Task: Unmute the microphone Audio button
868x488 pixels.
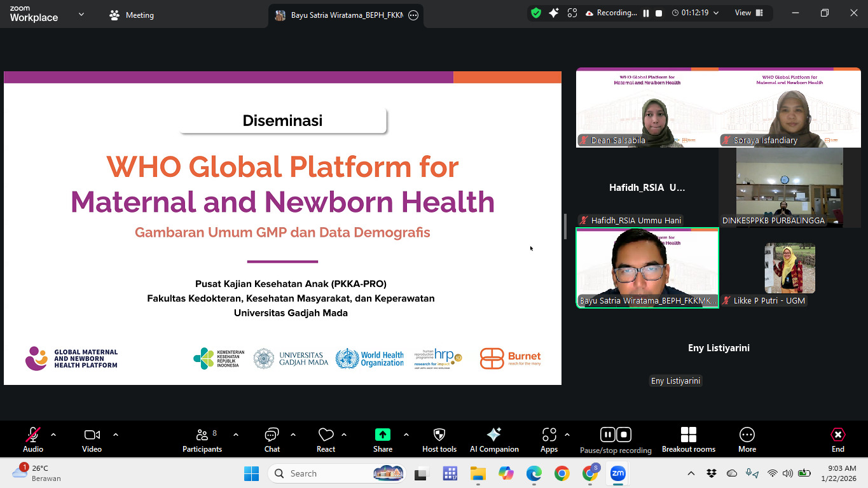Action: click(33, 439)
